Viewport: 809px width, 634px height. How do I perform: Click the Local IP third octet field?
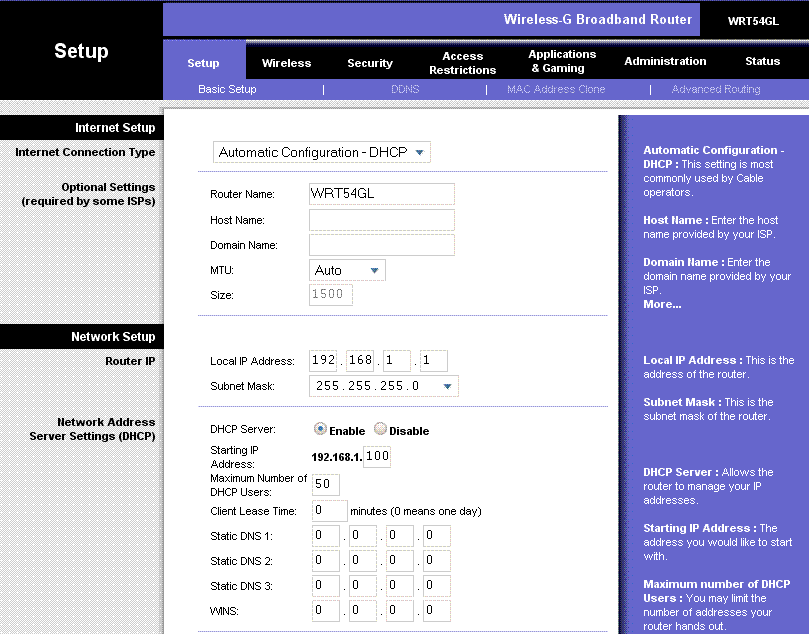(397, 360)
